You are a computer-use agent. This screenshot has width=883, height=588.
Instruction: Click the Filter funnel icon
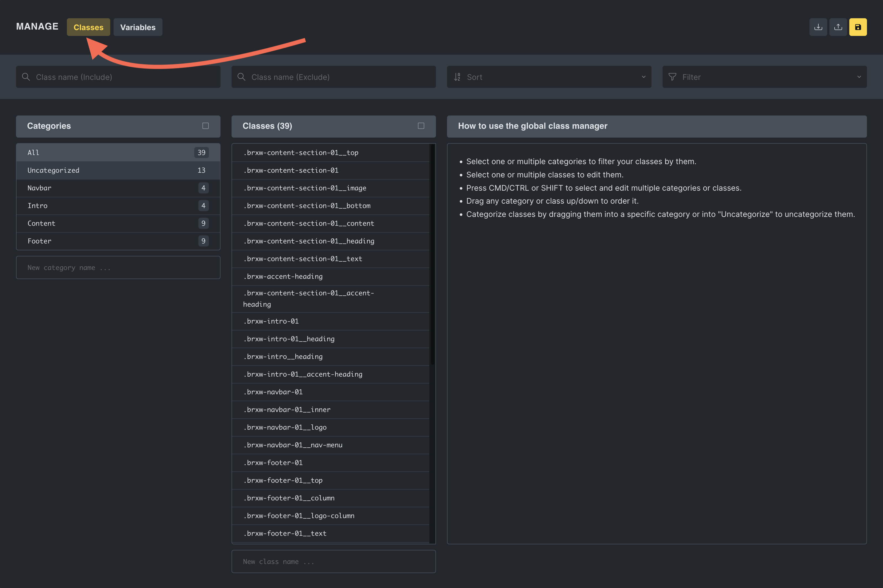672,77
